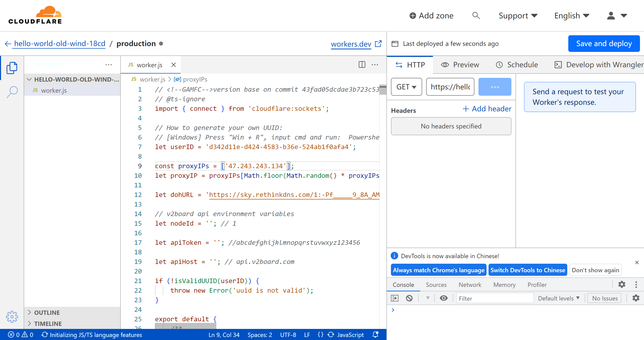This screenshot has width=644, height=340.
Task: Click the Cloudflare search magnifier icon
Action: (x=476, y=16)
